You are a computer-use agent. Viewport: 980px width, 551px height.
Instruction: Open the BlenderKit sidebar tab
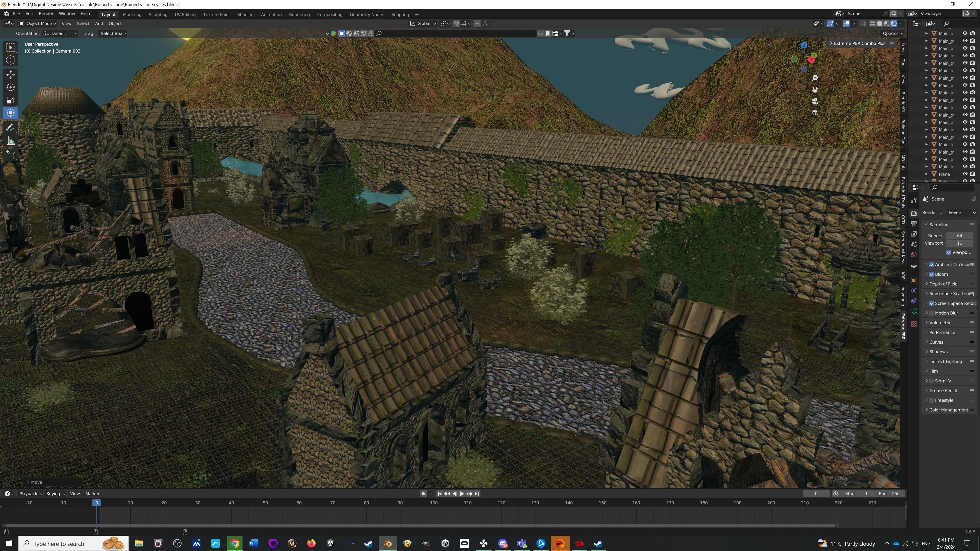coord(903,102)
